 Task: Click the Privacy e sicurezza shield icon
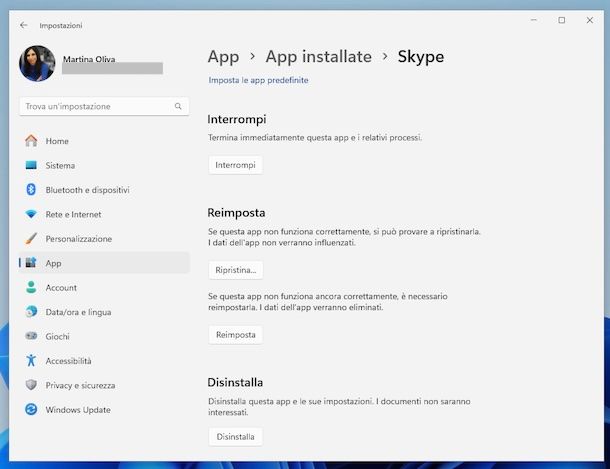[31, 385]
